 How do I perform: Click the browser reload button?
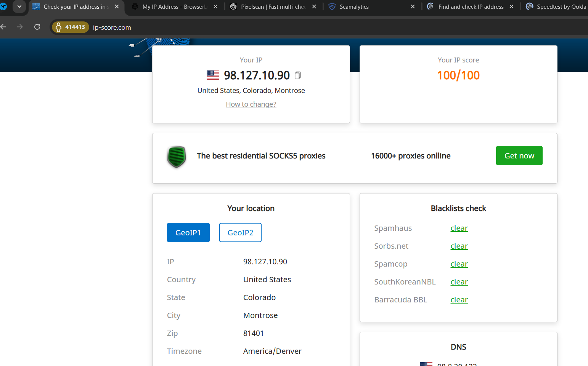click(37, 27)
